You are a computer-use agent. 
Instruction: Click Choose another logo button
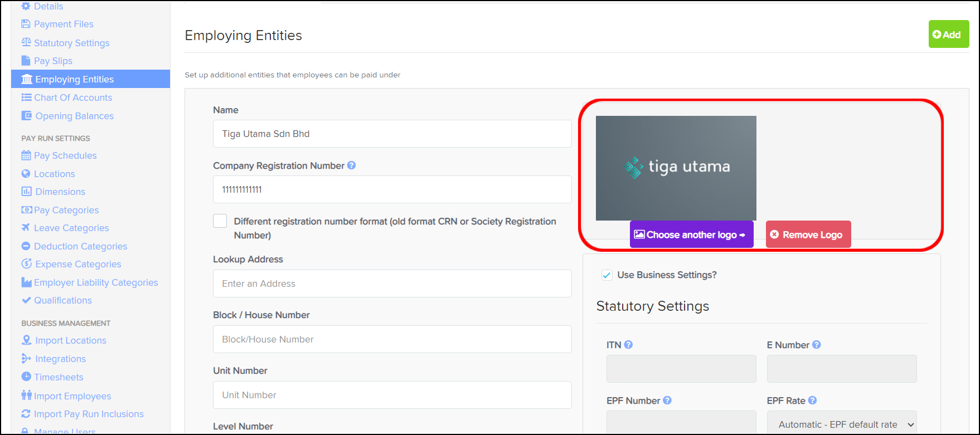691,234
